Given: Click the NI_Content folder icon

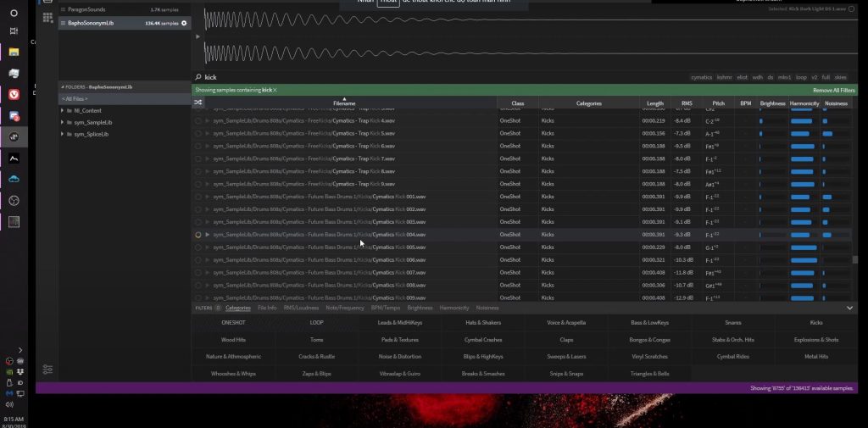Looking at the screenshot, I should (70, 111).
